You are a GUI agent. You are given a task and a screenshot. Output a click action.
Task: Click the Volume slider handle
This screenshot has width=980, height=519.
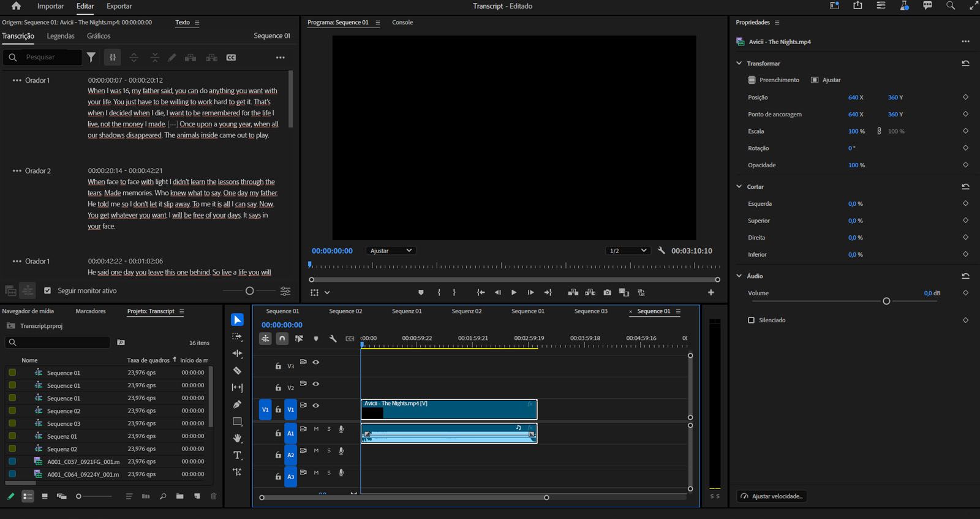pos(886,301)
